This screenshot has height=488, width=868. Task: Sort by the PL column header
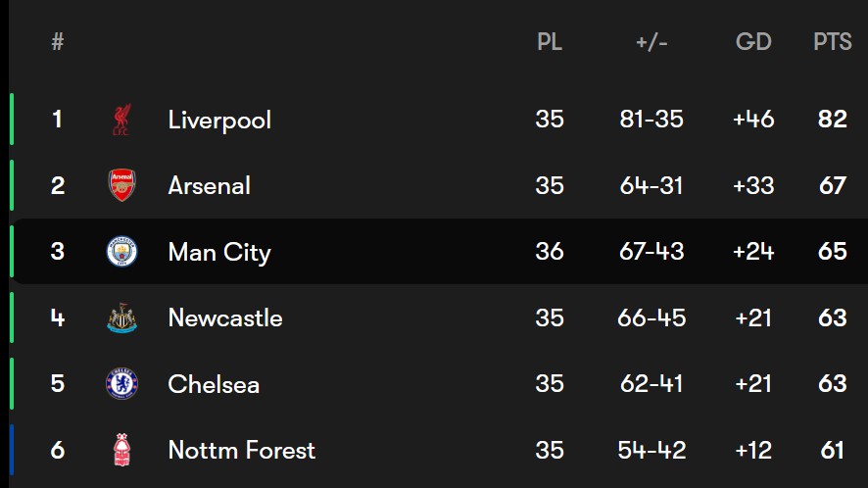(550, 41)
